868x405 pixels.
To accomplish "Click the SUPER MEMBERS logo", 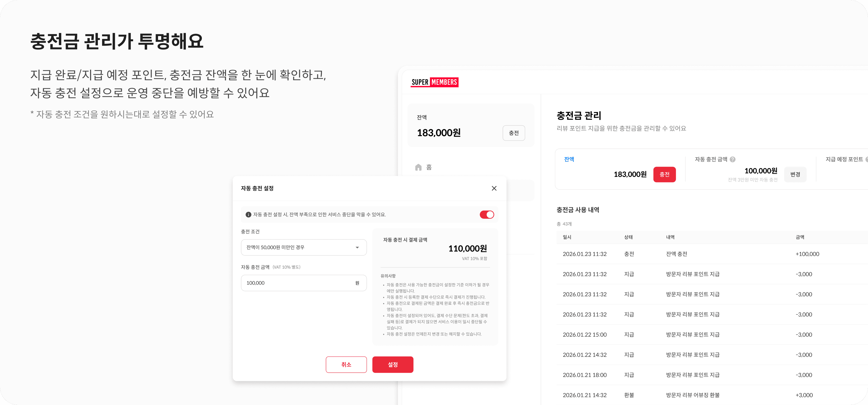I will (435, 82).
